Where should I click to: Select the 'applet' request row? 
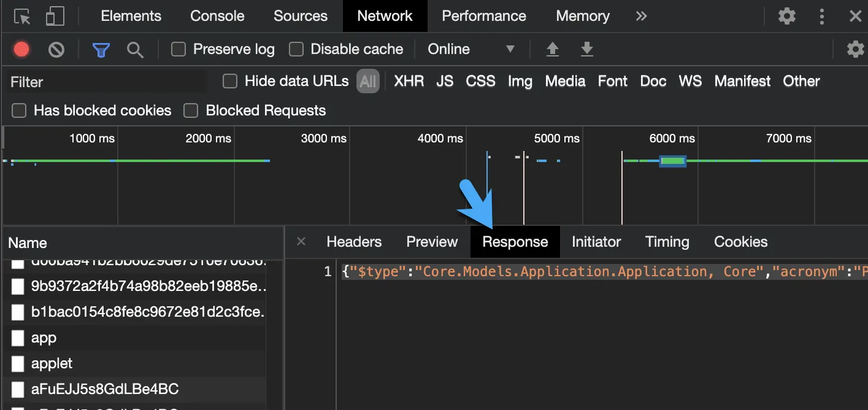[x=134, y=363]
